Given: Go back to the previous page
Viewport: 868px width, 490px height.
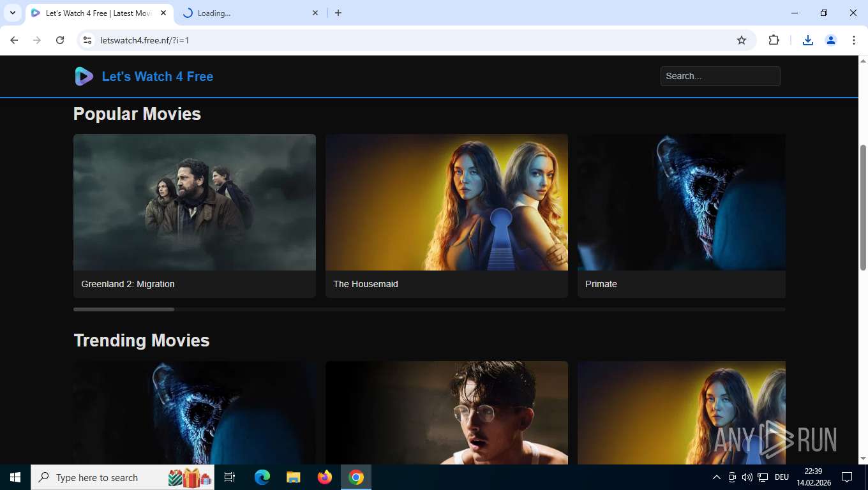Looking at the screenshot, I should pyautogui.click(x=14, y=40).
